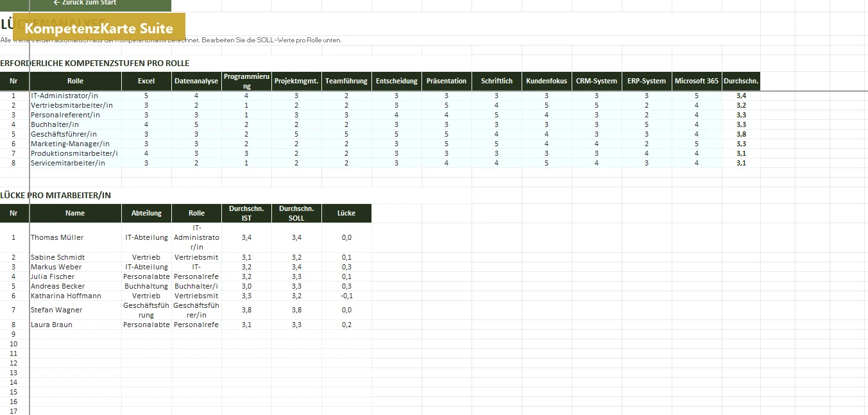Image resolution: width=868 pixels, height=415 pixels.
Task: Select the name cell "Thomas Müller"
Action: pyautogui.click(x=76, y=237)
